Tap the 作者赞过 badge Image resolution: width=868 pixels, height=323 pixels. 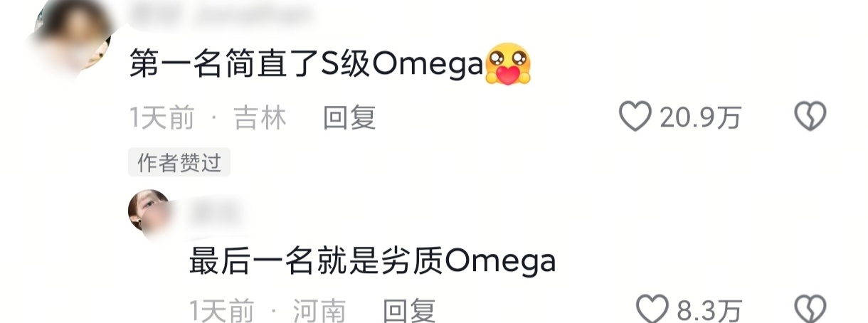179,164
